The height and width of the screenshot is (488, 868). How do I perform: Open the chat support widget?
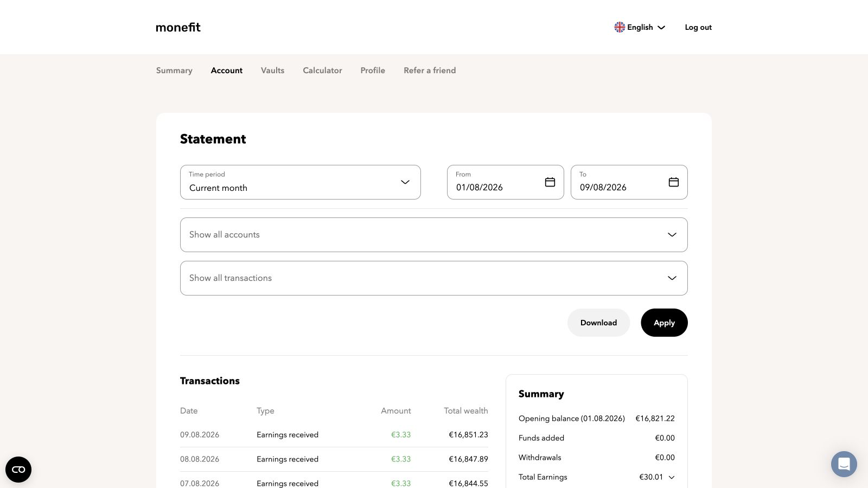coord(844,464)
